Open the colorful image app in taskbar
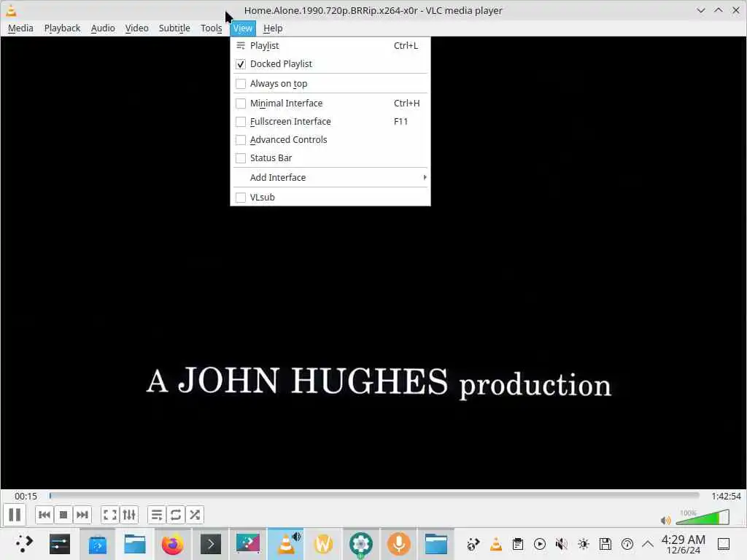This screenshot has width=747, height=560. pyautogui.click(x=248, y=544)
